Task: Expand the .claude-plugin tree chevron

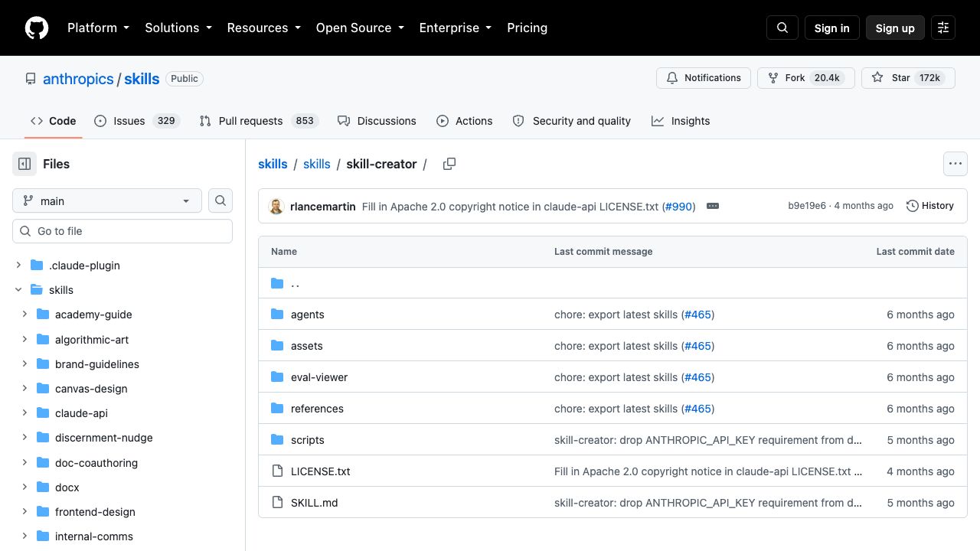Action: [18, 266]
